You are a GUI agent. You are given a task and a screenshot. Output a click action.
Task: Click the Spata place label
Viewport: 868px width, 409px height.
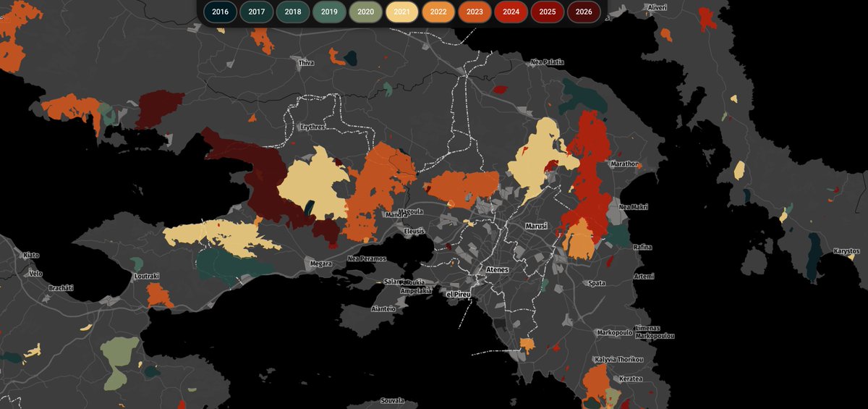(597, 283)
